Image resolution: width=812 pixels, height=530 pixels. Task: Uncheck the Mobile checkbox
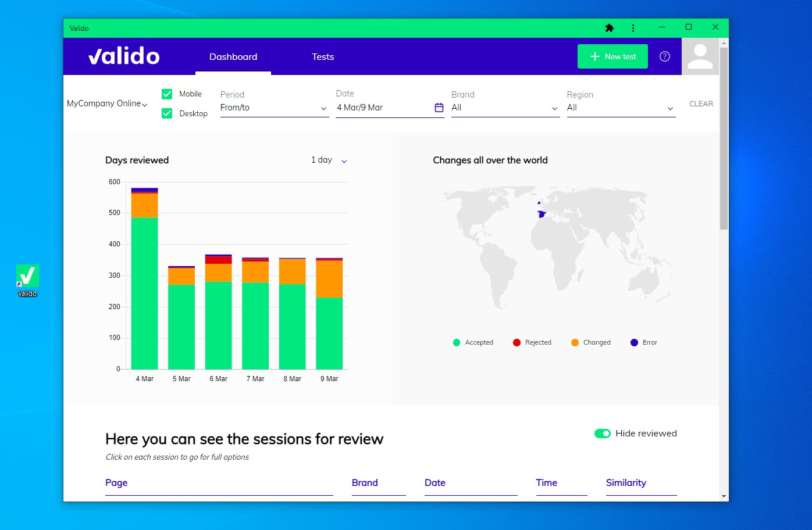click(167, 94)
